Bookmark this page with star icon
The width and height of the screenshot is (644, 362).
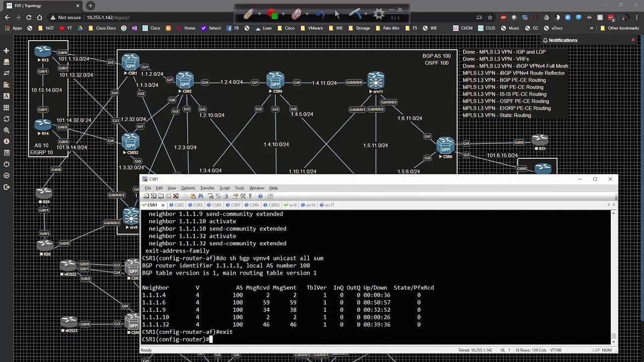(490, 17)
